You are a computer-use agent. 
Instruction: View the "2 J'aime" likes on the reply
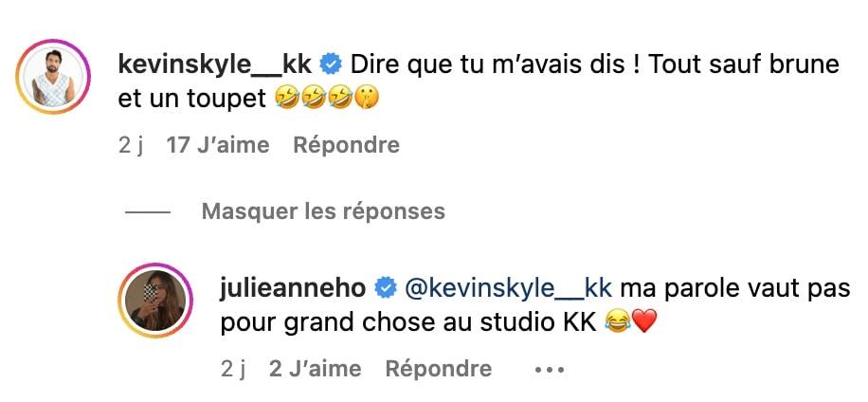click(315, 369)
